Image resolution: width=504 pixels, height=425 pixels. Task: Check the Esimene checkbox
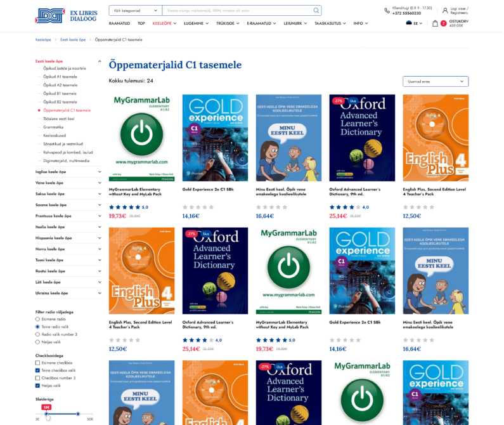coord(37,363)
